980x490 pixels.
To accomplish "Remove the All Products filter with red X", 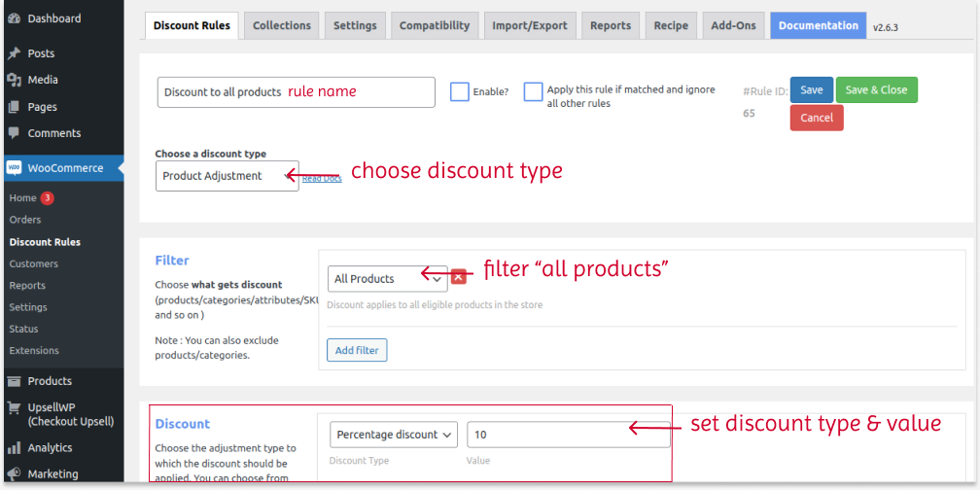I will pyautogui.click(x=459, y=276).
